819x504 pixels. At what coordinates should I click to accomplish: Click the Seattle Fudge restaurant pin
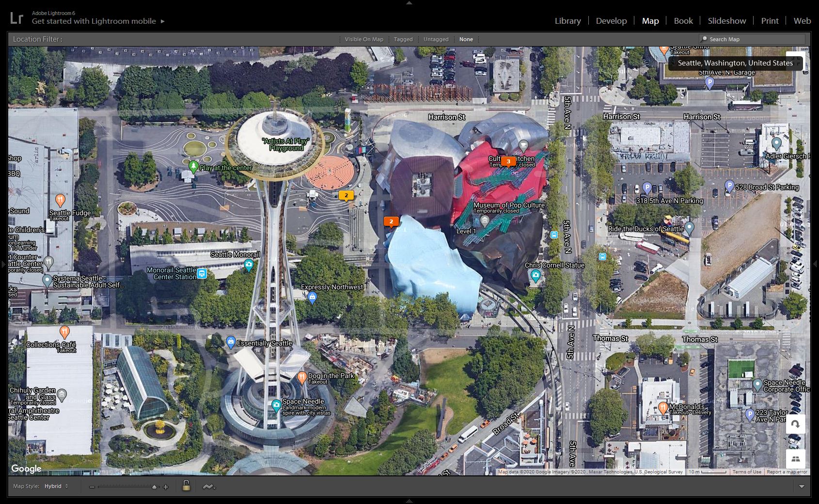point(60,200)
